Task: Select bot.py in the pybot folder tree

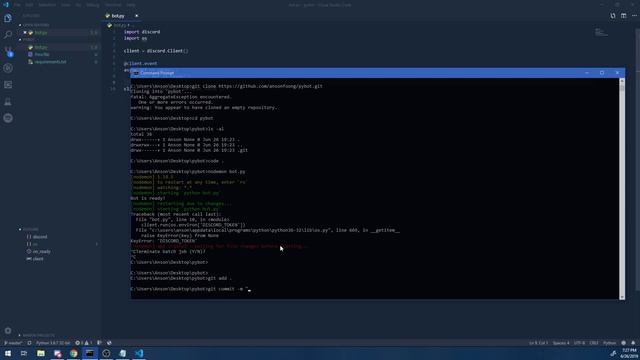Action: click(41, 47)
